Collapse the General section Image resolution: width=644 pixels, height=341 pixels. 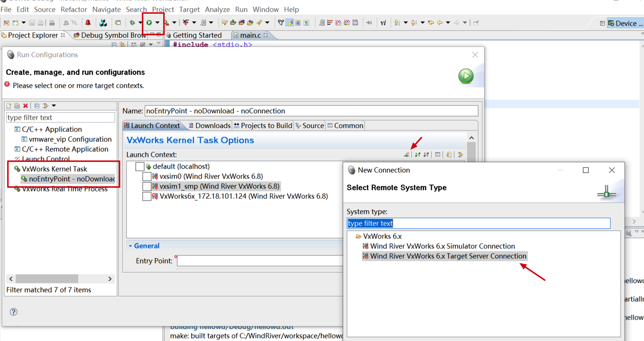coord(130,246)
